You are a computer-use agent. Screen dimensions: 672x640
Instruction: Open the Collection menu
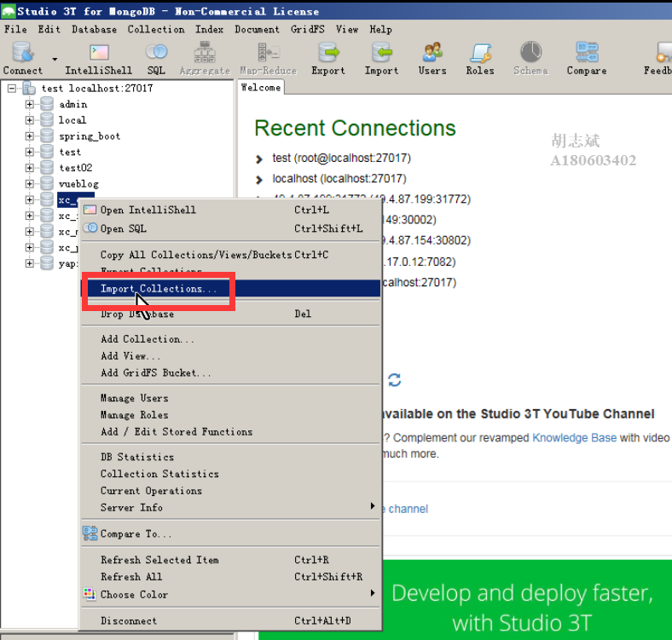tap(156, 29)
